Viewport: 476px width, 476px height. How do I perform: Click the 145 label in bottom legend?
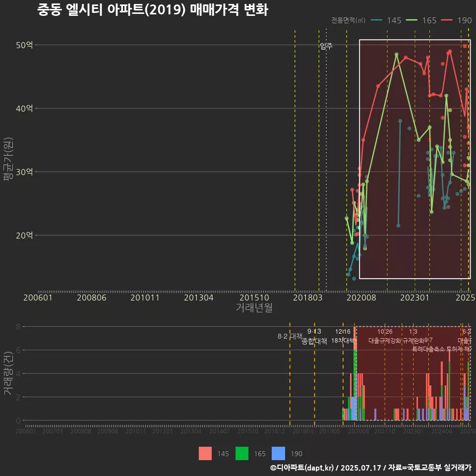click(x=223, y=454)
